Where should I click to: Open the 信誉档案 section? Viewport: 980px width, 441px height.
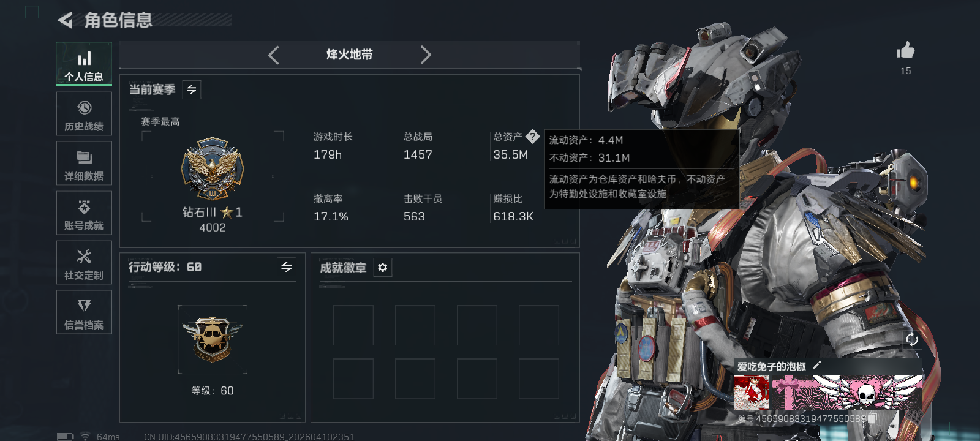click(x=84, y=312)
